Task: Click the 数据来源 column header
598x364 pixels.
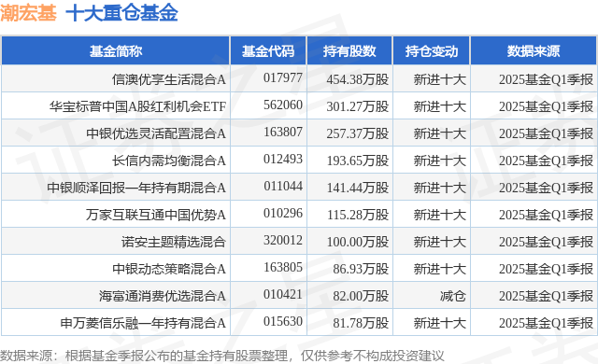Action: (534, 51)
